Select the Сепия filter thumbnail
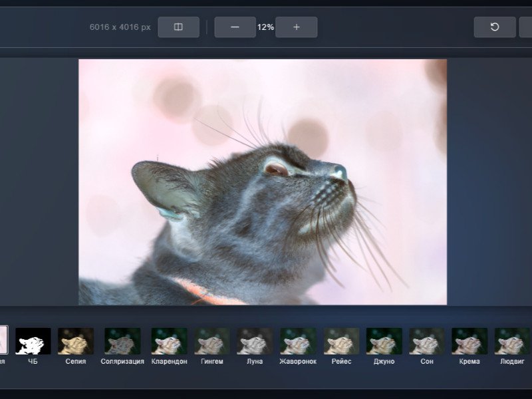This screenshot has height=399, width=532. [76, 341]
